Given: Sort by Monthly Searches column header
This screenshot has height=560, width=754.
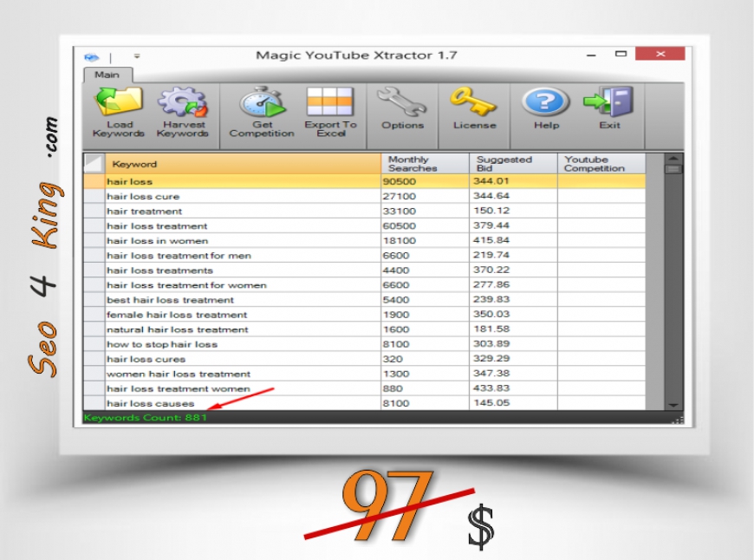Looking at the screenshot, I should [425, 164].
